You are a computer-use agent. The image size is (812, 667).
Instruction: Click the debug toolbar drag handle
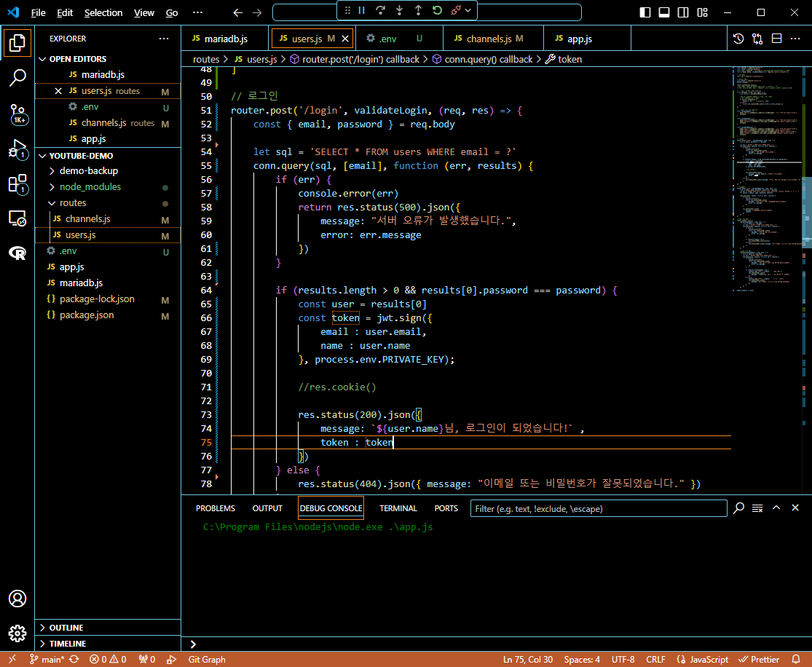(347, 10)
